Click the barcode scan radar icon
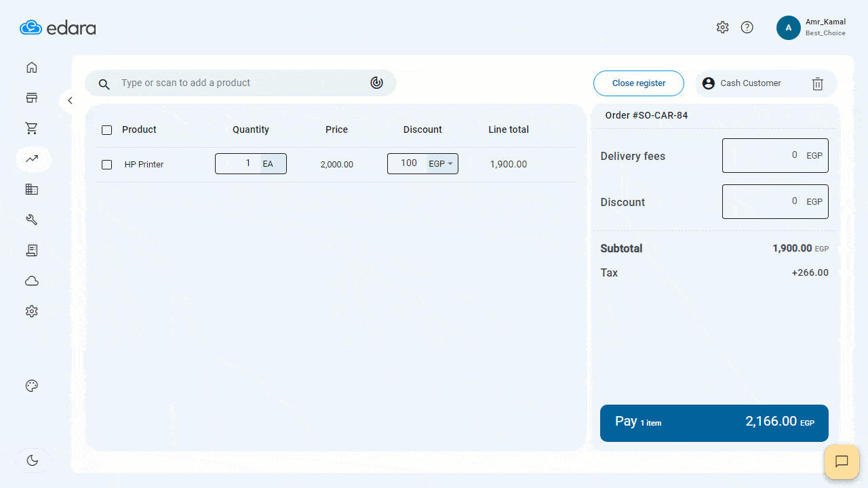The width and height of the screenshot is (868, 488). (376, 83)
